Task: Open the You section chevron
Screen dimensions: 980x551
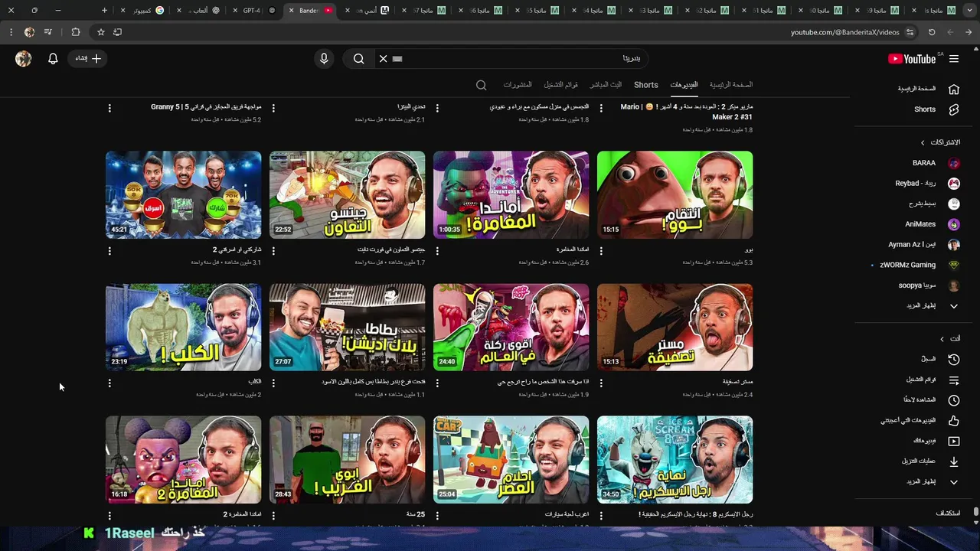Action: click(x=942, y=339)
